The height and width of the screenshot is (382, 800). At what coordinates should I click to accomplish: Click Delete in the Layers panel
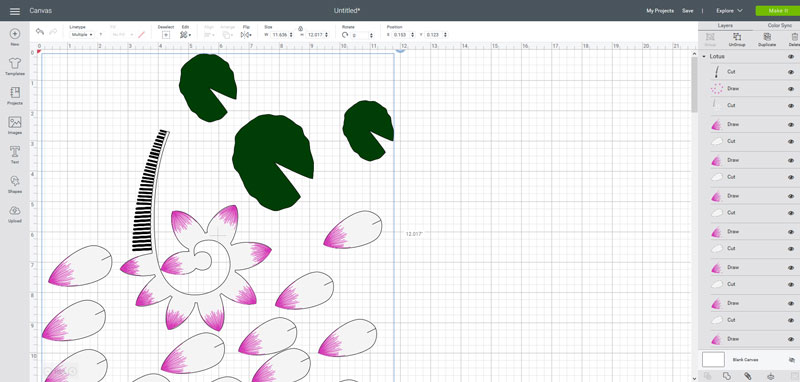(x=794, y=40)
